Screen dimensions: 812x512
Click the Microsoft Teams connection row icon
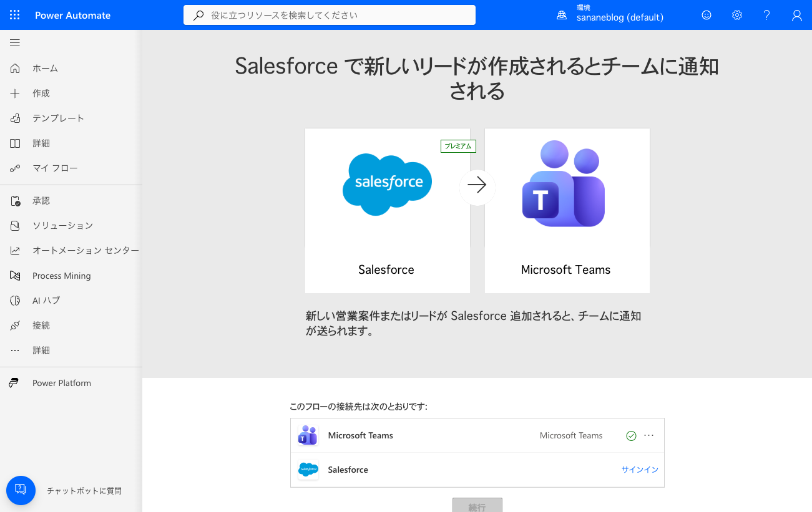tap(308, 435)
